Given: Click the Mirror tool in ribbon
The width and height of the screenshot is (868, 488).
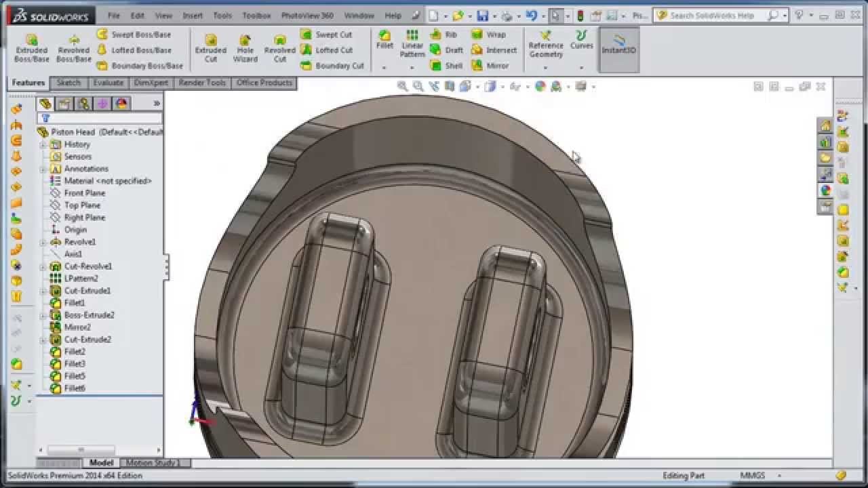Looking at the screenshot, I should pos(490,66).
